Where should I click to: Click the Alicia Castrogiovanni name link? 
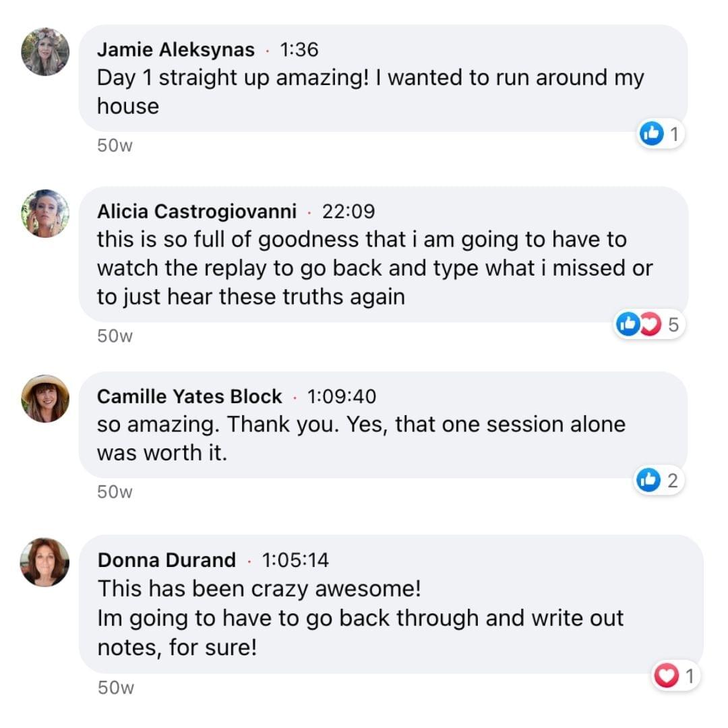(197, 212)
